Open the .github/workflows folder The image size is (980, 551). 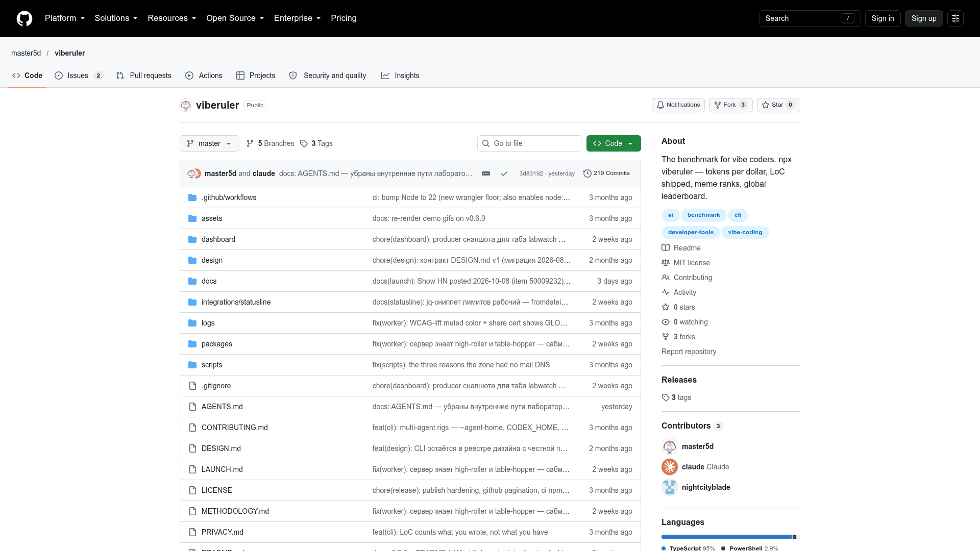coord(229,197)
